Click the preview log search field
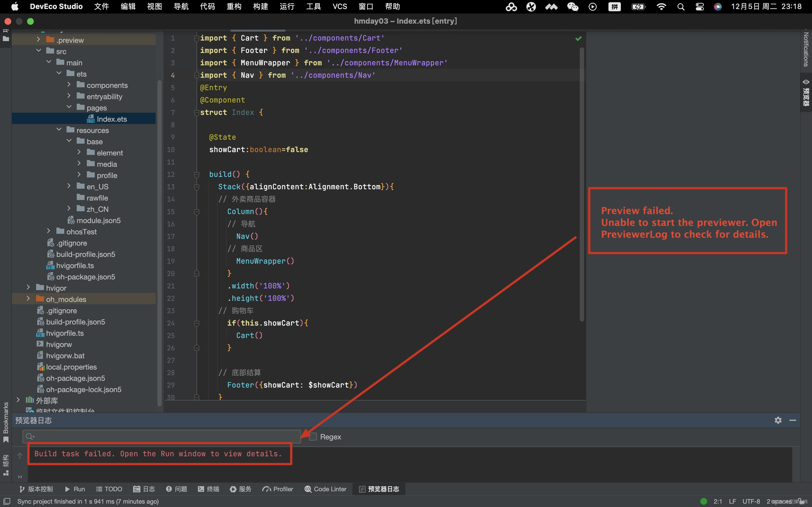Image resolution: width=812 pixels, height=507 pixels. pyautogui.click(x=161, y=437)
